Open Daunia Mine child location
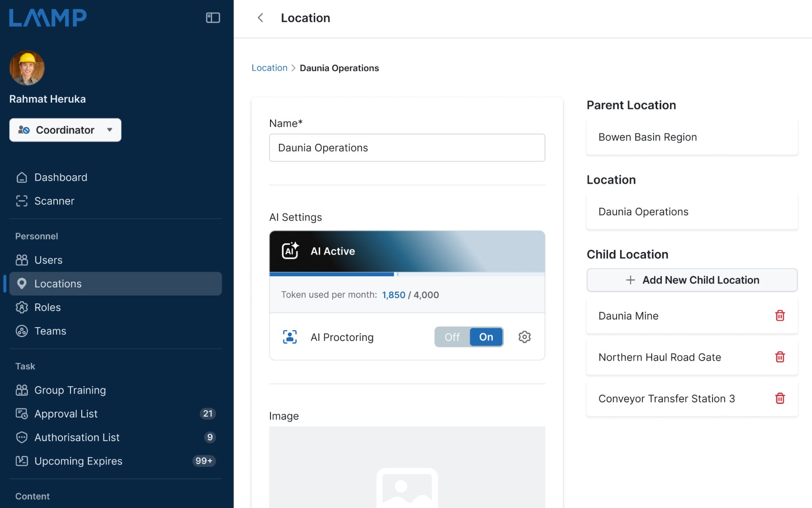812x508 pixels. 692,316
